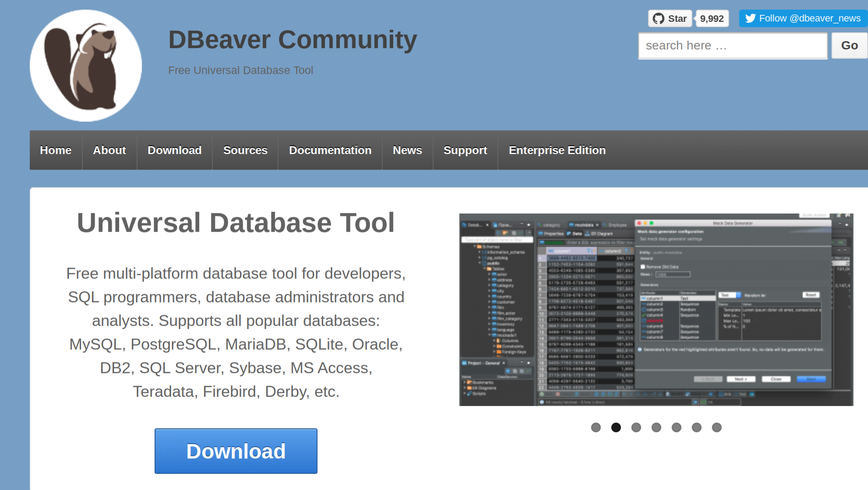868x490 pixels.
Task: Open the GitHub star count 9,992
Action: (x=712, y=18)
